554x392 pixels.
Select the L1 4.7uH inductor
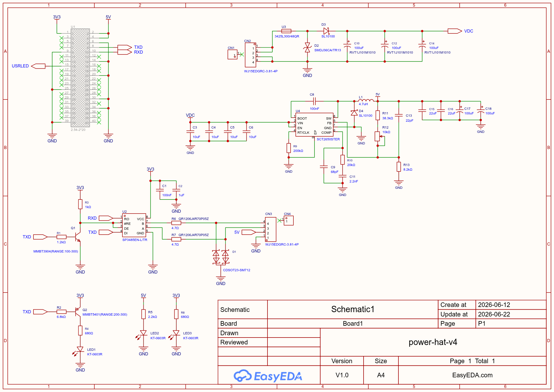(366, 101)
